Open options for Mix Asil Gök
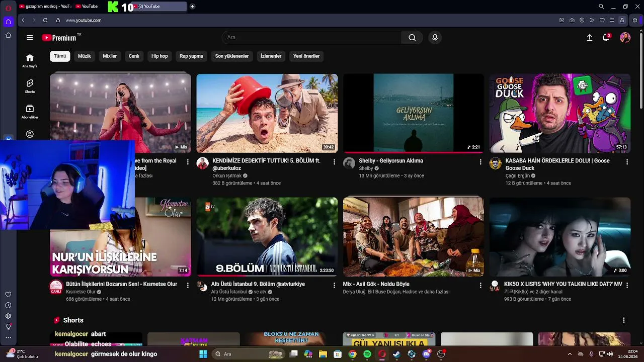The height and width of the screenshot is (362, 644). point(480,285)
